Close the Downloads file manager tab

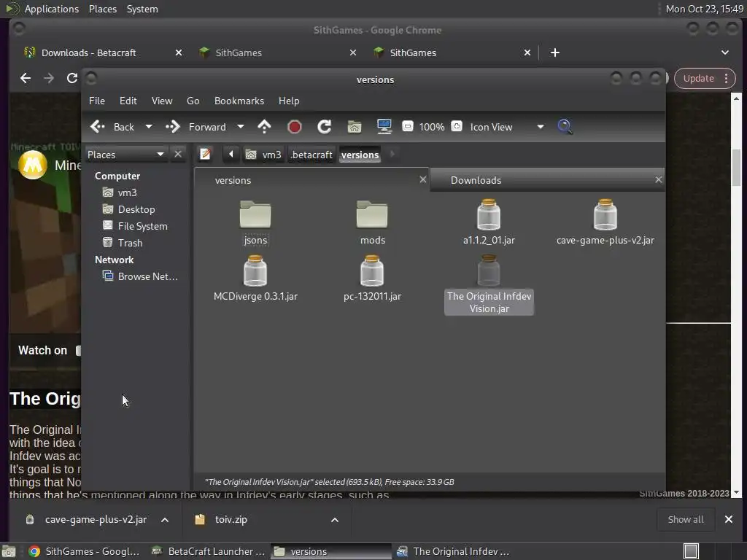(659, 179)
